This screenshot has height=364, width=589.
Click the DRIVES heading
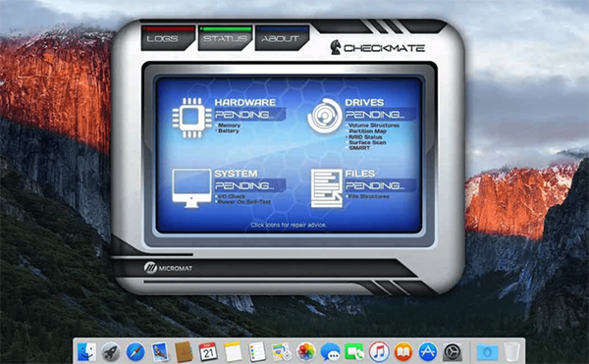click(364, 102)
